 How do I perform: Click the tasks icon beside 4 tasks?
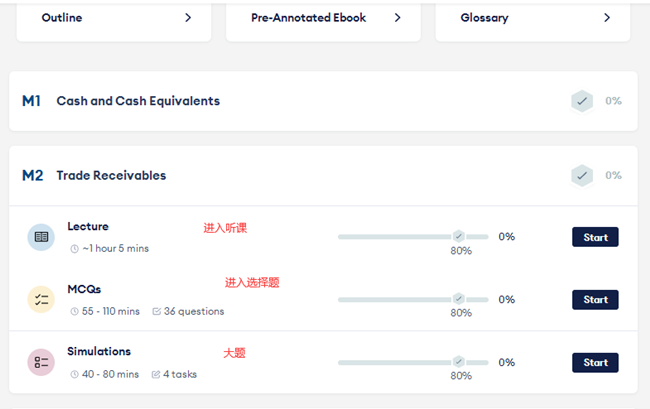(156, 374)
